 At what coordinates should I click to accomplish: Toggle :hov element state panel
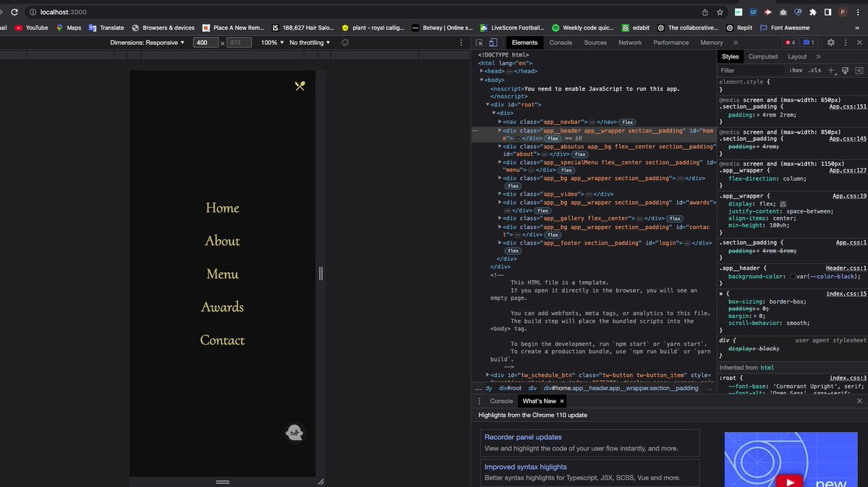point(796,70)
